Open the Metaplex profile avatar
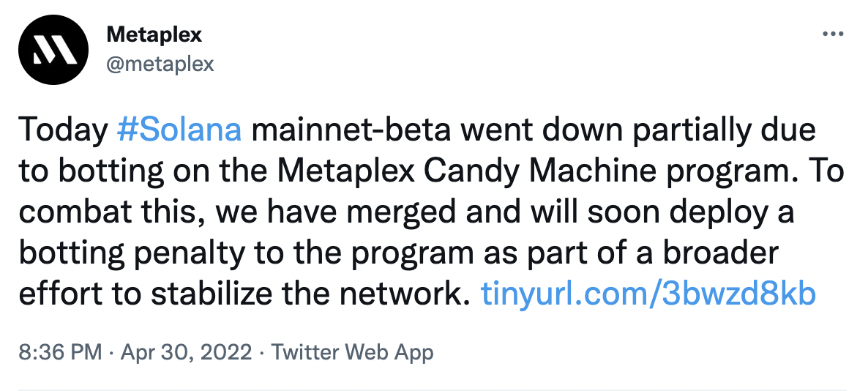The image size is (868, 391). (x=53, y=49)
